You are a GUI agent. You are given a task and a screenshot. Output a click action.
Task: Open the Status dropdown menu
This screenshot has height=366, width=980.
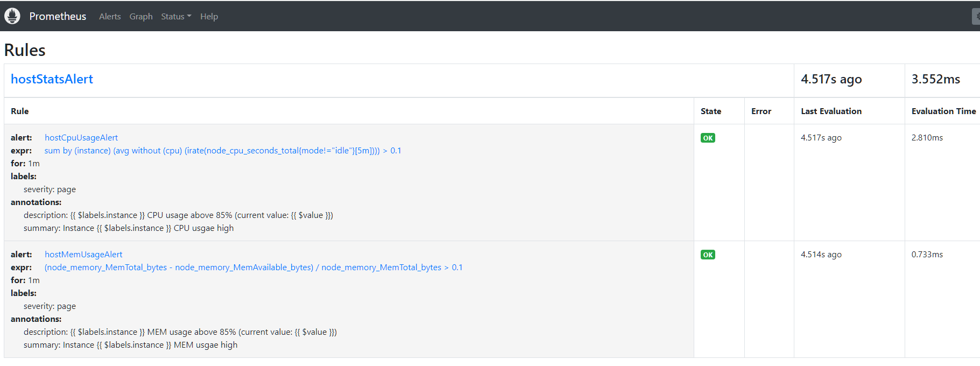(x=176, y=17)
